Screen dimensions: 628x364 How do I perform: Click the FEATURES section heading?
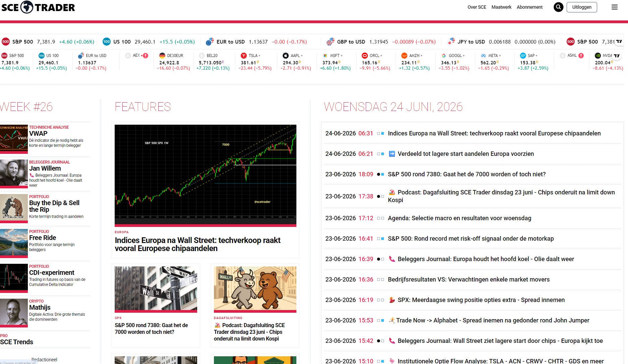coord(143,107)
